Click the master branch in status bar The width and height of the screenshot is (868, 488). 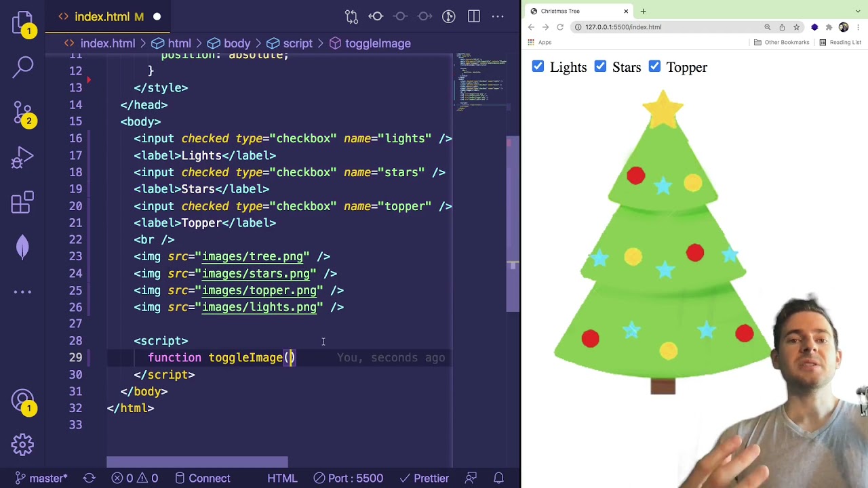(41, 479)
